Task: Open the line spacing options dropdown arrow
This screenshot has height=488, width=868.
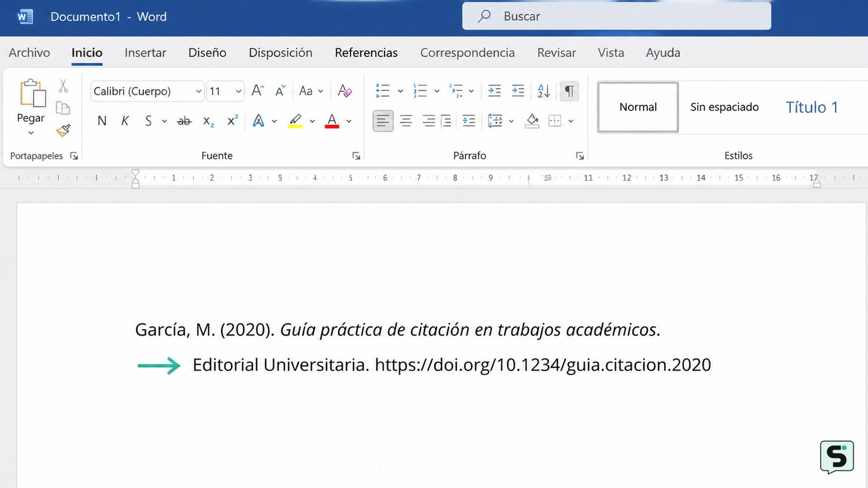Action: coord(511,121)
